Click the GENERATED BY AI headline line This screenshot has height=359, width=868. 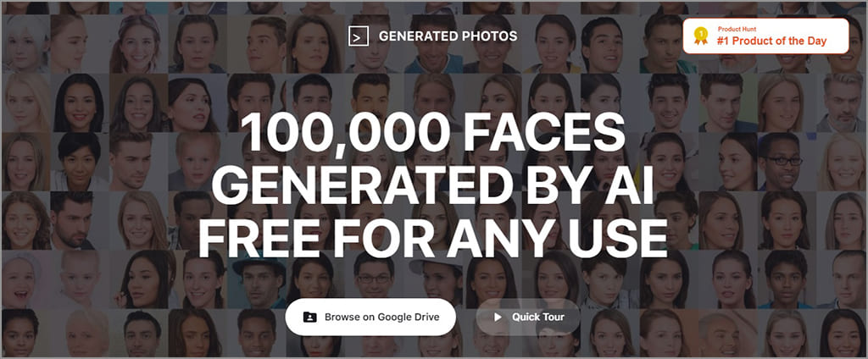(433, 187)
